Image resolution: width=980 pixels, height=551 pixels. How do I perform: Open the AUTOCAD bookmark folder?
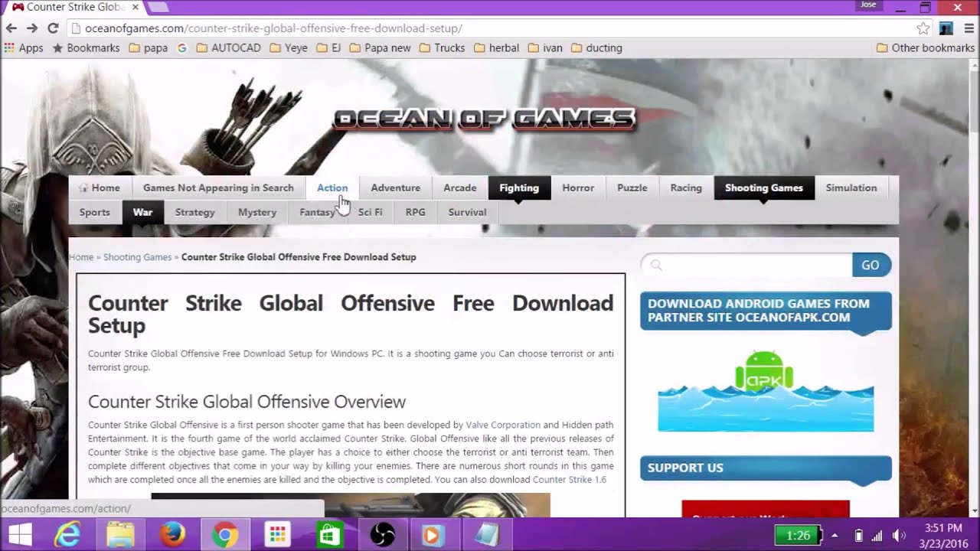(x=228, y=47)
